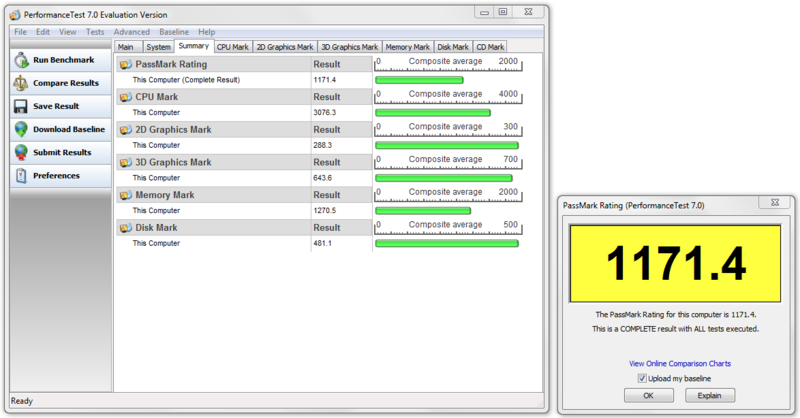Click OK in the PassMark Rating dialog
This screenshot has height=418, width=800.
[x=648, y=396]
